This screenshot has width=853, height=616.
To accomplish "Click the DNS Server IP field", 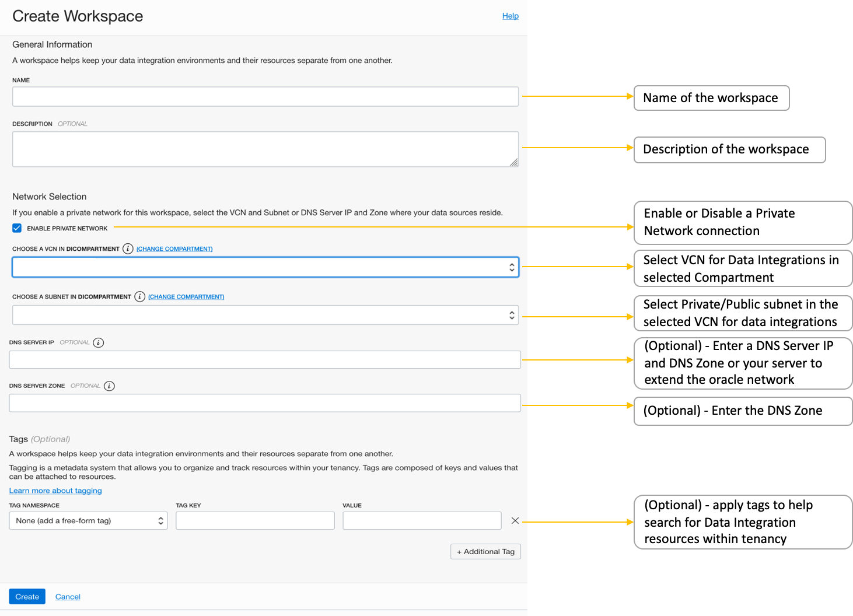I will click(265, 359).
